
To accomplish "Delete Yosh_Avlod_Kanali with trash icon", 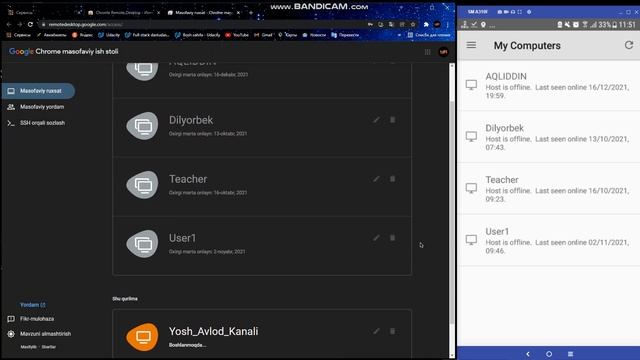I will pos(392,331).
